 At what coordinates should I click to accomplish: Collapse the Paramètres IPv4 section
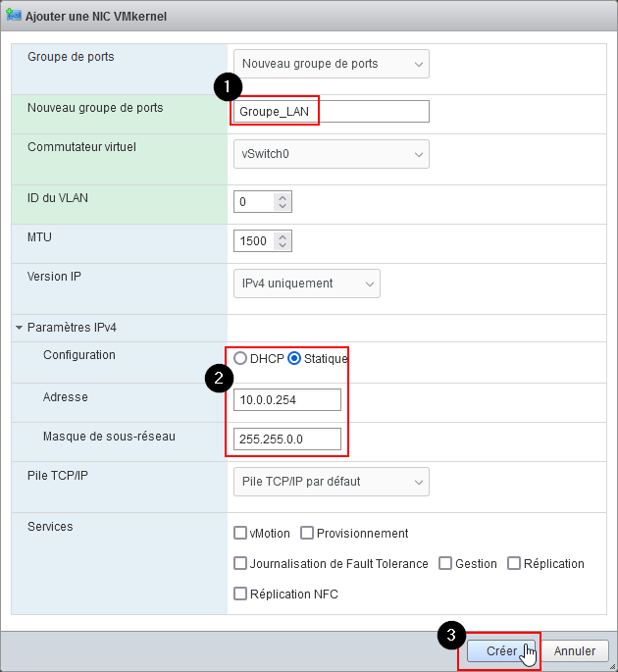point(19,328)
